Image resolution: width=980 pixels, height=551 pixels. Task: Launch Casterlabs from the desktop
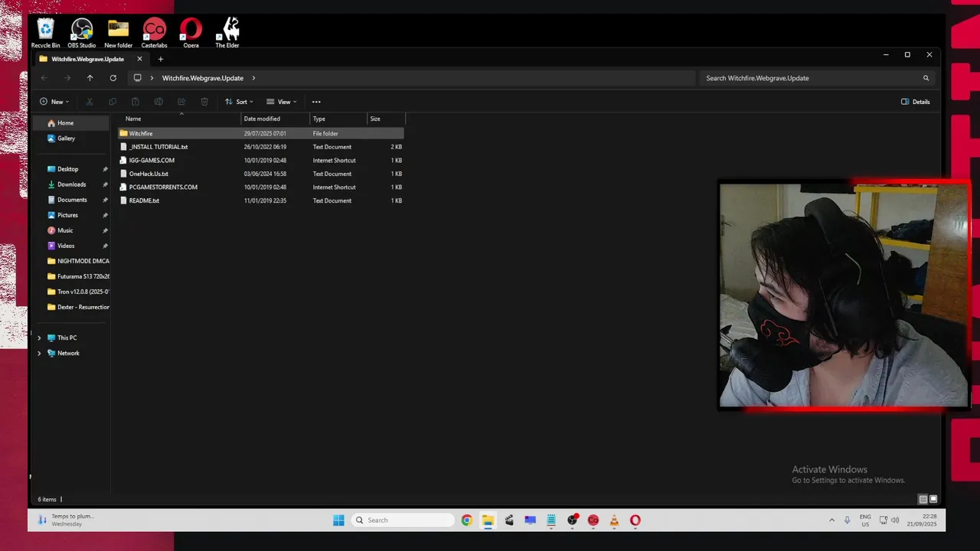pyautogui.click(x=154, y=34)
